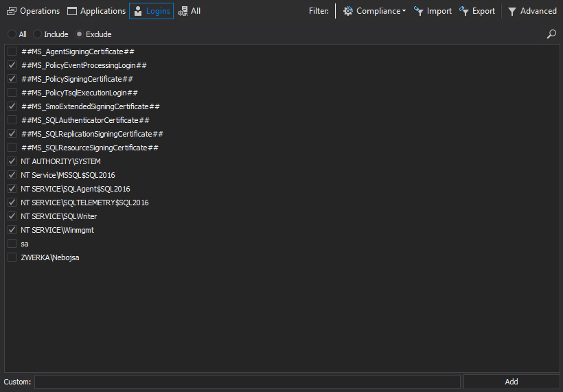The image size is (563, 392).
Task: Check ##MS_PolicyTsqlExecutionLogin## checkbox
Action: click(x=12, y=93)
